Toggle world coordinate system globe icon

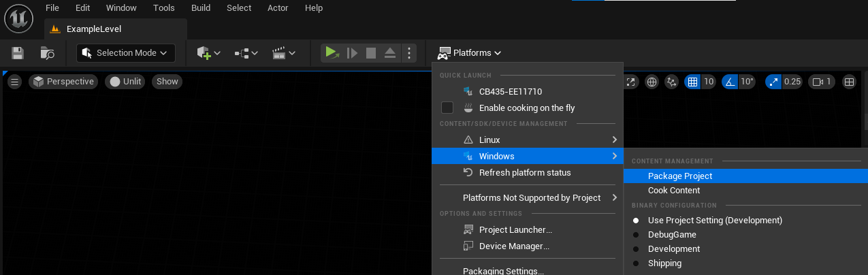tap(652, 82)
